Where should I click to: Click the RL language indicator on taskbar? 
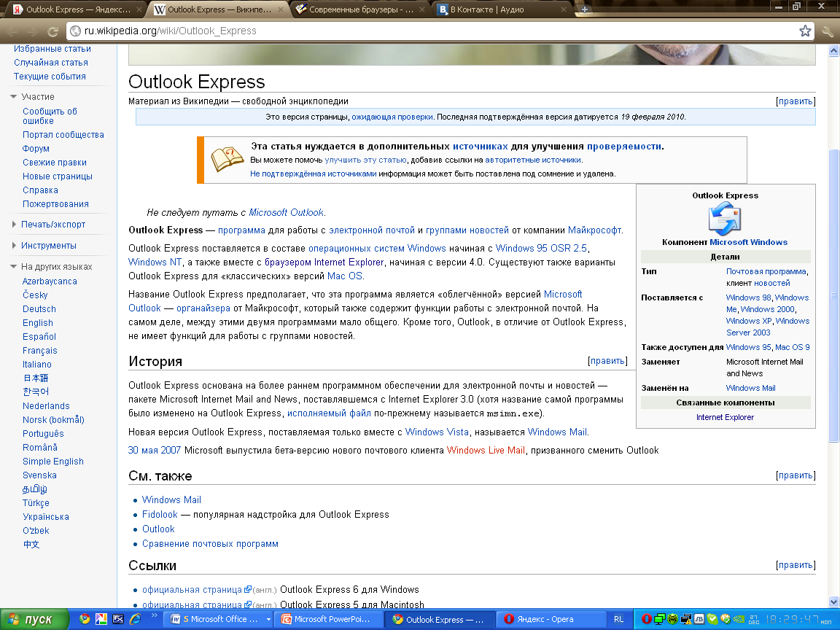(x=619, y=619)
